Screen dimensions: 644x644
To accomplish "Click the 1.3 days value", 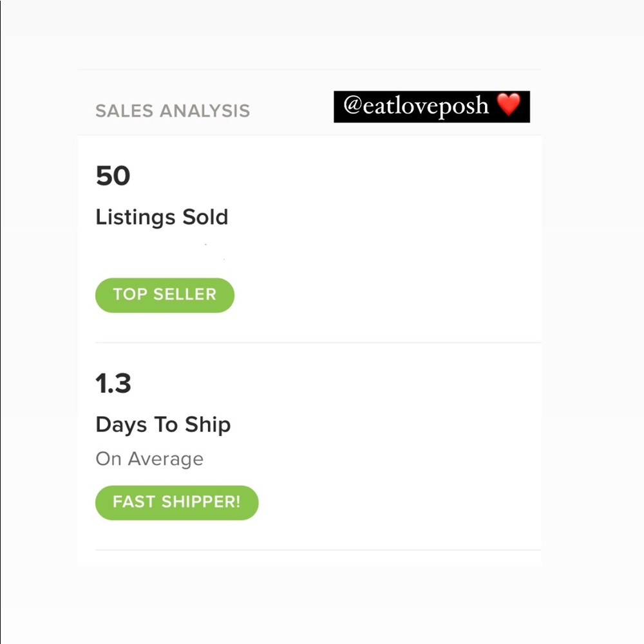I will 113,384.
